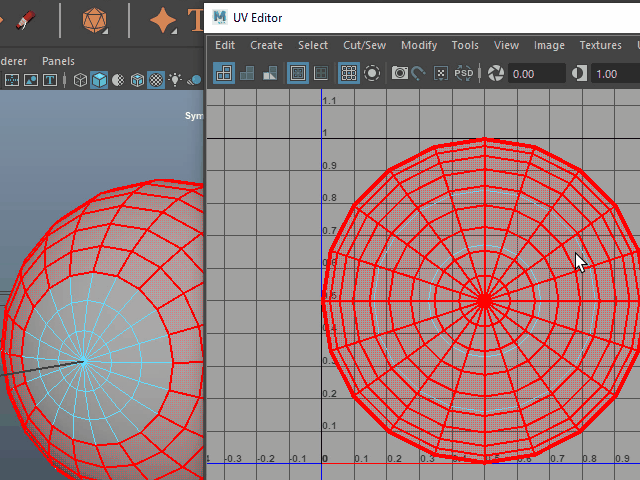640x480 pixels.
Task: Toggle the UV distortion display icon
Action: coord(270,73)
